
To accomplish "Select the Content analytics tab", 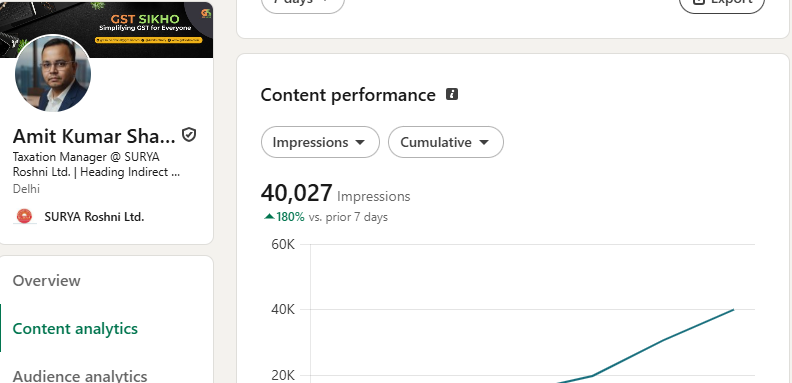I will [75, 328].
